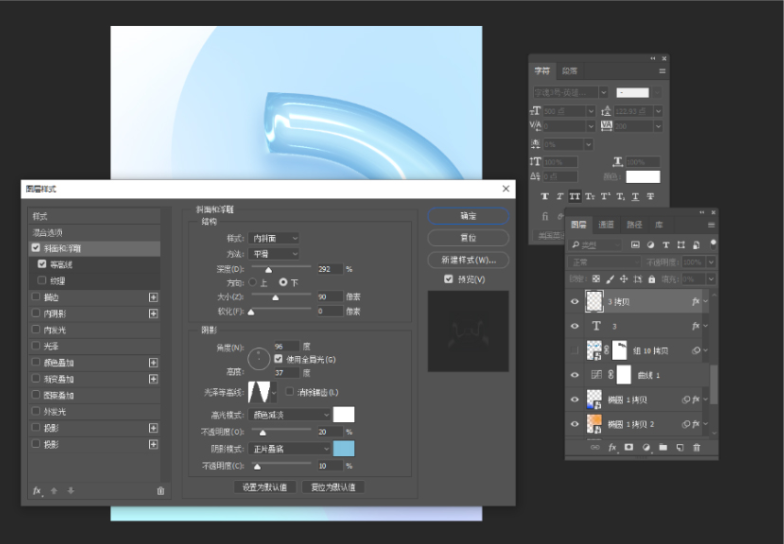Image resolution: width=784 pixels, height=544 pixels.
Task: Click shape layer filter icon in Layers panel
Action: point(681,245)
